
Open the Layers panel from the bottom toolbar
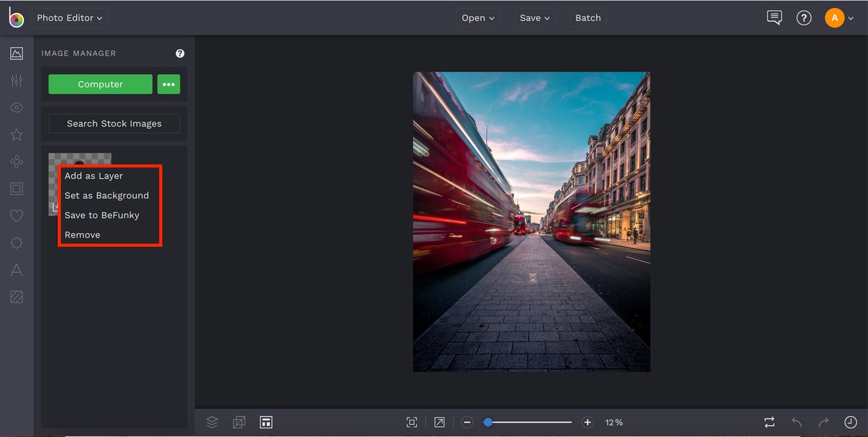pos(211,422)
